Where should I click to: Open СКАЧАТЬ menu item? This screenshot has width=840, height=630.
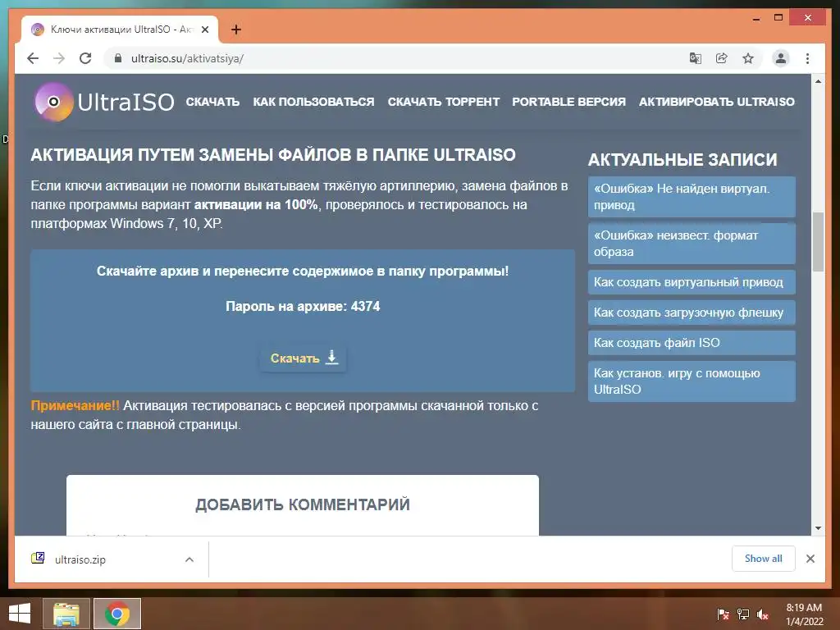212,102
